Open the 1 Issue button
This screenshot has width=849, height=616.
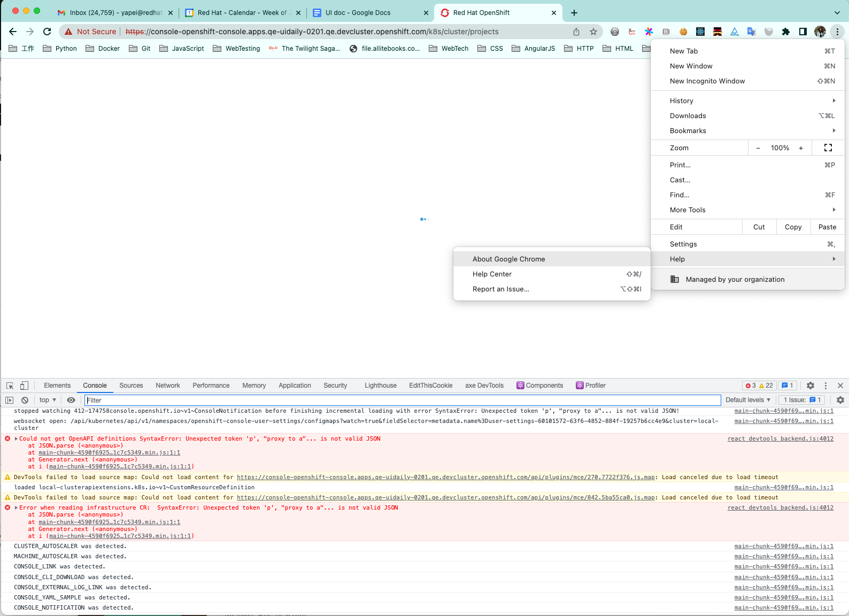pyautogui.click(x=802, y=400)
